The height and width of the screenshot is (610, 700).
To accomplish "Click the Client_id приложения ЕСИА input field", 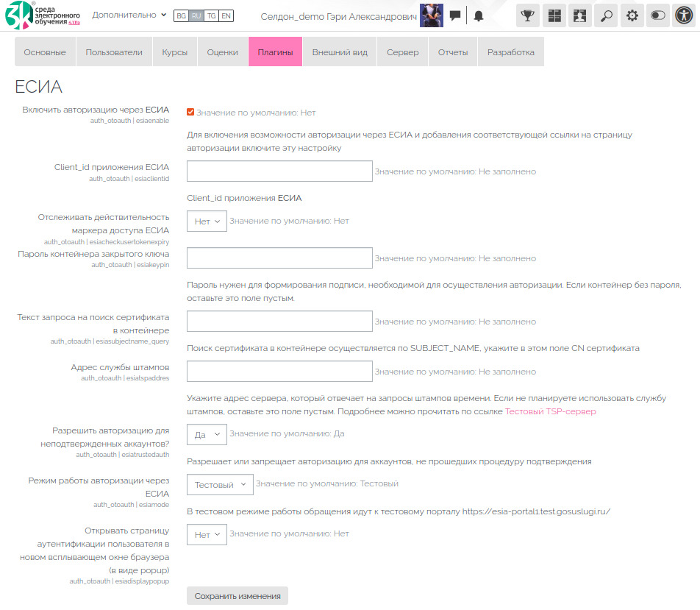I will coord(279,171).
